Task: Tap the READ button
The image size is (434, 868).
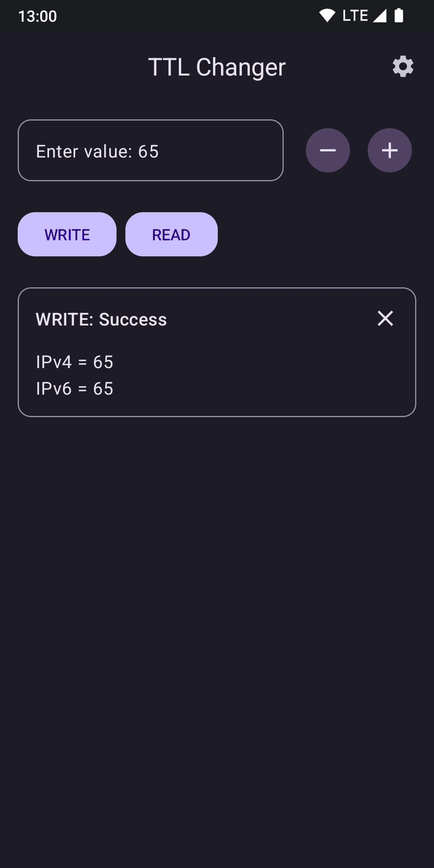Action: point(171,234)
